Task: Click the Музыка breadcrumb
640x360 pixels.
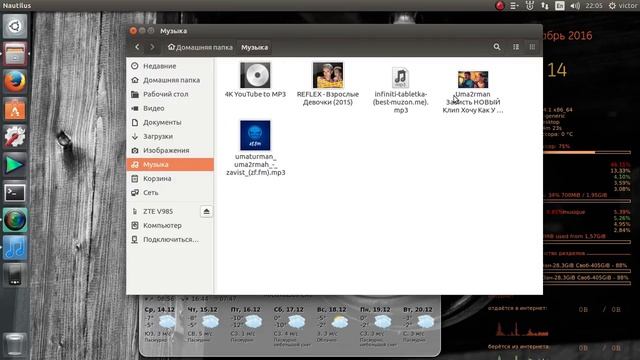Action: pyautogui.click(x=254, y=47)
